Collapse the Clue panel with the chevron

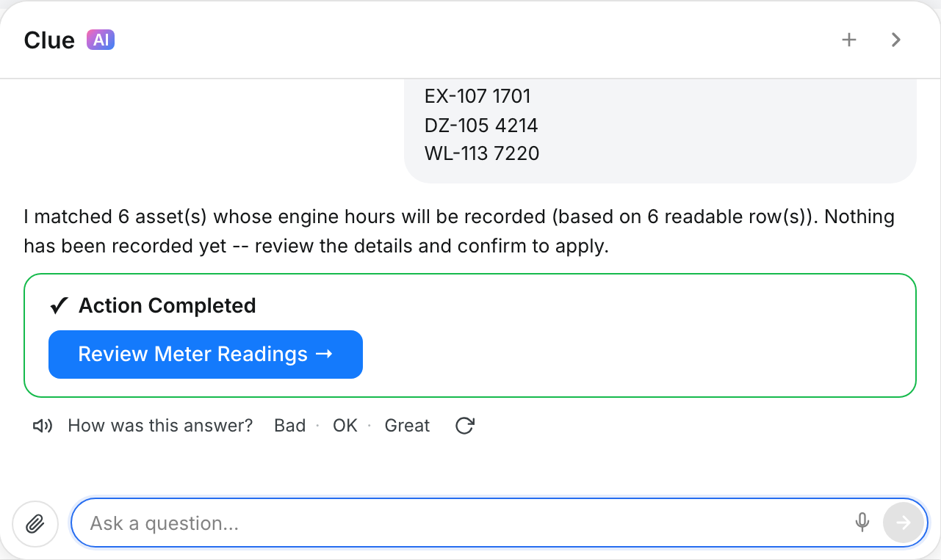895,40
